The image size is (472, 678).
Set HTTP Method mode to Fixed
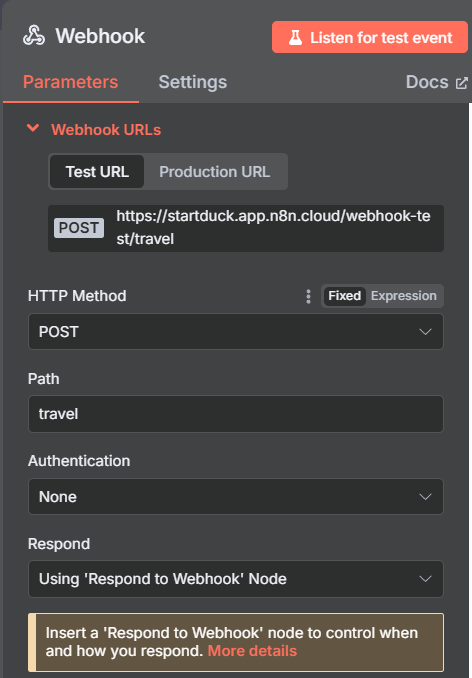(x=344, y=296)
